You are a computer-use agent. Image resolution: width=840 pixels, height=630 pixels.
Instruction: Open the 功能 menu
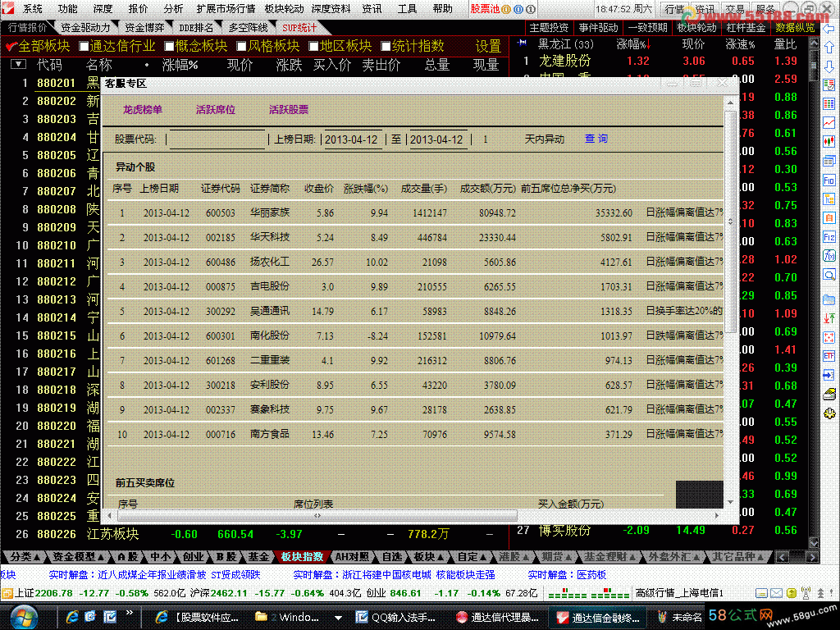68,9
